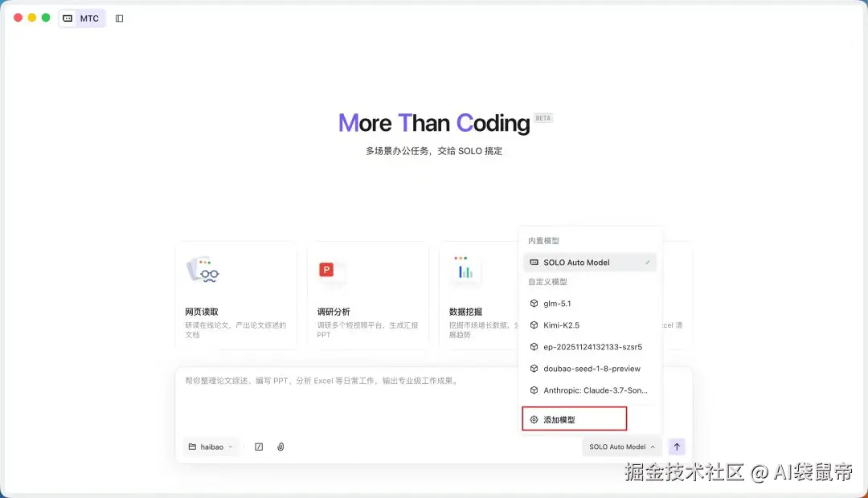Click the red PPT icon on 调研分析
This screenshot has width=868, height=498.
pos(326,270)
